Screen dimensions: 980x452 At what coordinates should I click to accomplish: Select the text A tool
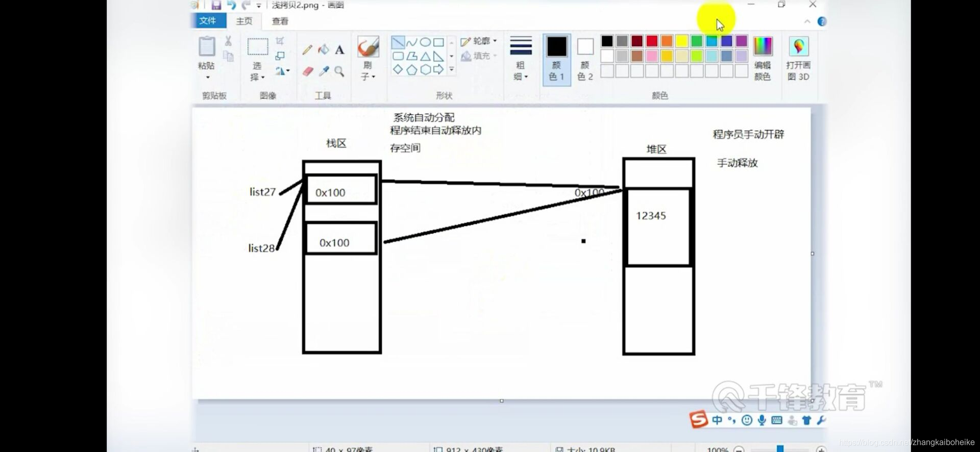[x=339, y=49]
